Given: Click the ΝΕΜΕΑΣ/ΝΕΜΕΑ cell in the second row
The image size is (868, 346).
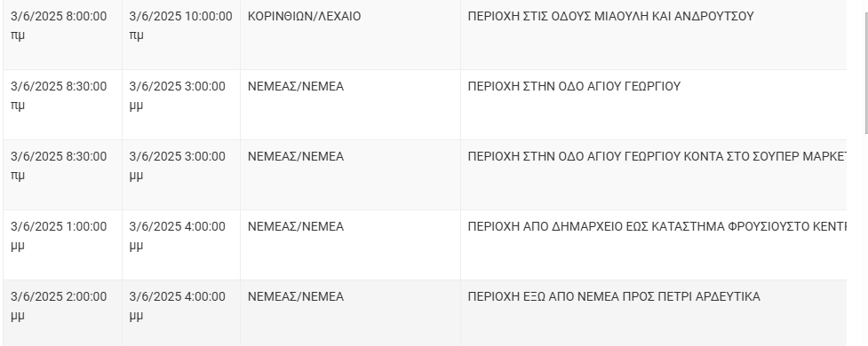Looking at the screenshot, I should 296,87.
